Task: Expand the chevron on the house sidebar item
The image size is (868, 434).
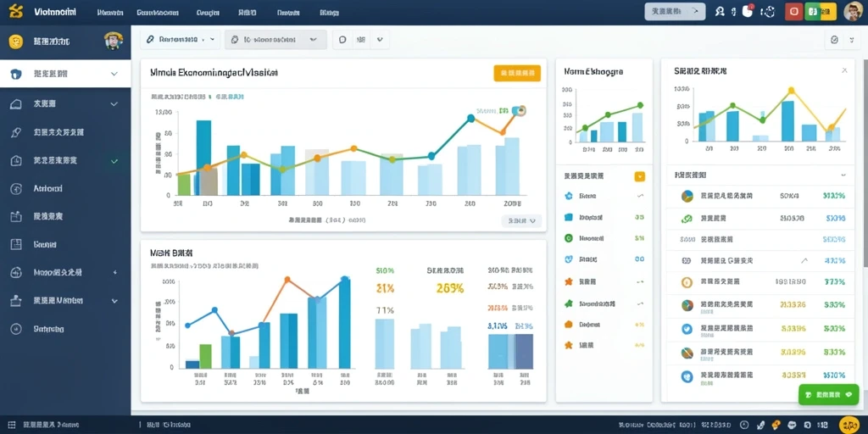Action: pyautogui.click(x=114, y=104)
